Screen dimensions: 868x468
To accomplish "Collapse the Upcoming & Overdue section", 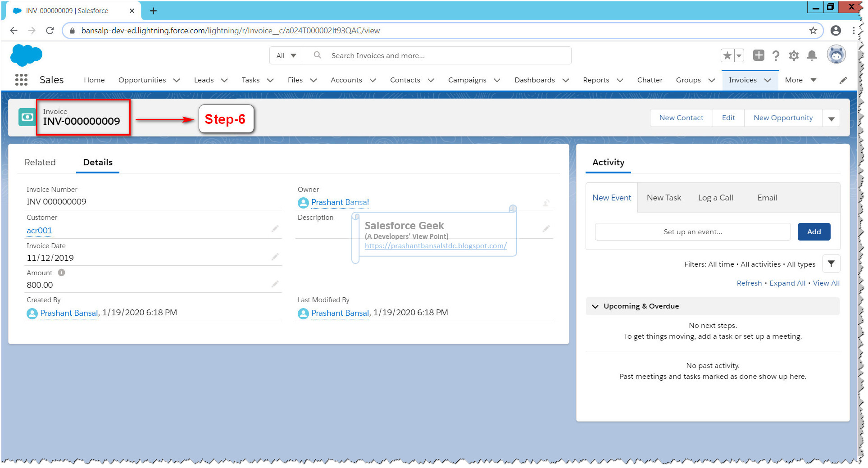I will 595,306.
